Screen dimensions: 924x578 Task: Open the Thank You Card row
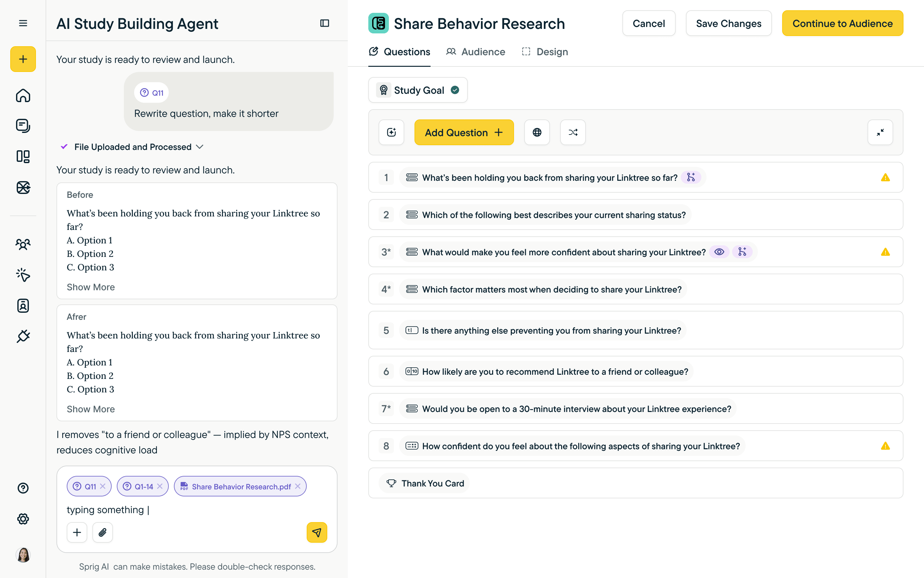point(635,483)
